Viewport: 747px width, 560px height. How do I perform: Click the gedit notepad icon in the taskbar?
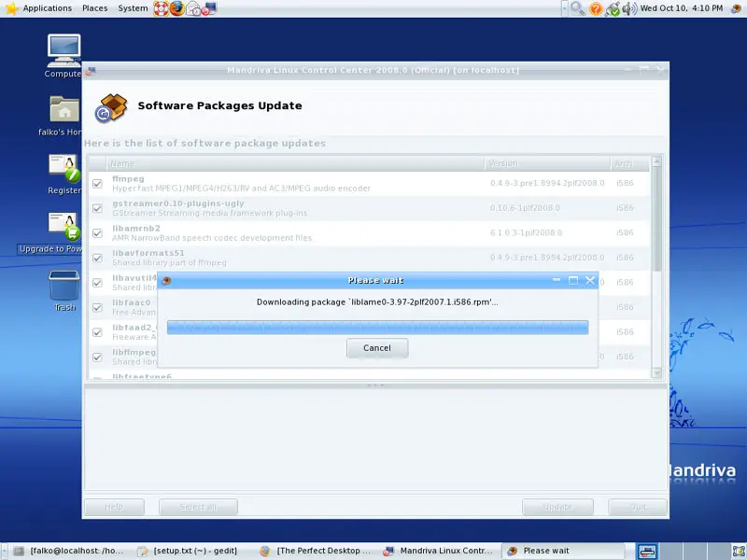tap(142, 551)
